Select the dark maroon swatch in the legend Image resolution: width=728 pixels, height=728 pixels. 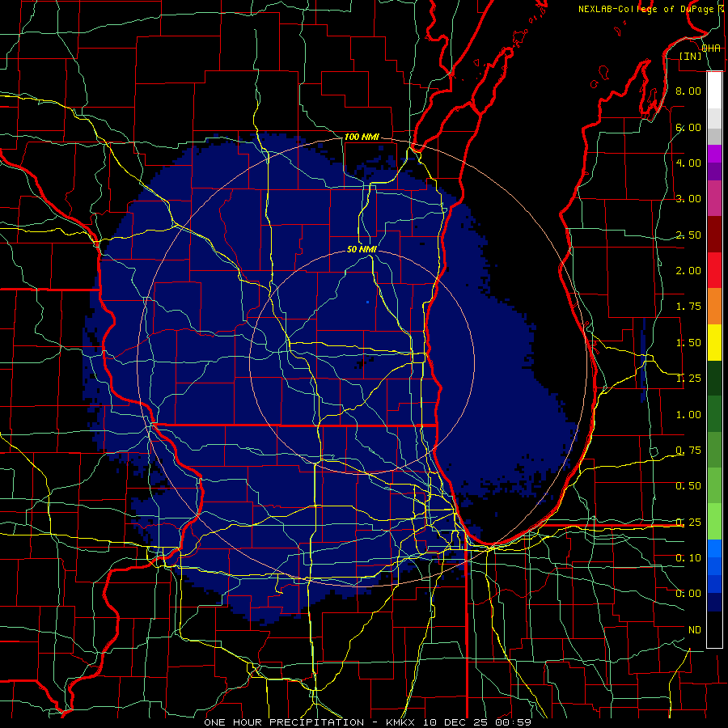tap(714, 235)
